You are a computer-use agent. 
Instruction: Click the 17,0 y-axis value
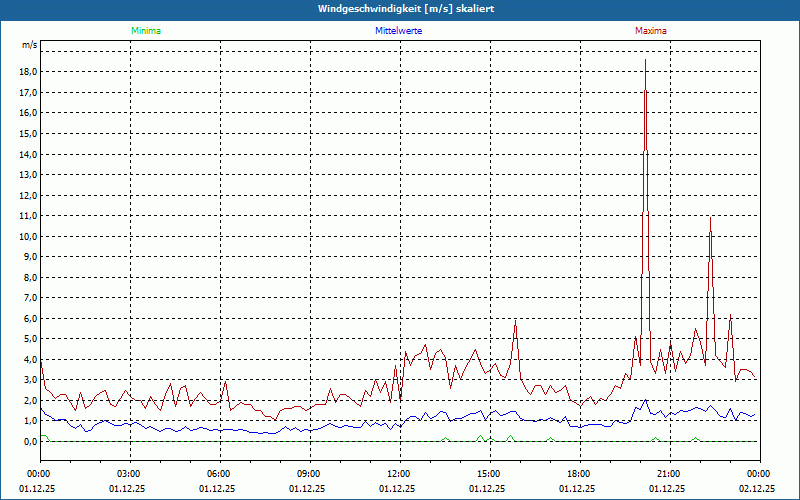28,92
